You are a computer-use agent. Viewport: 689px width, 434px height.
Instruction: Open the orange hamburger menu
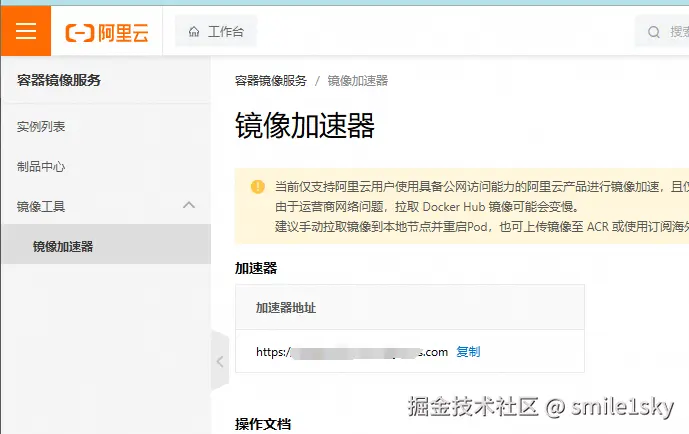tap(26, 31)
